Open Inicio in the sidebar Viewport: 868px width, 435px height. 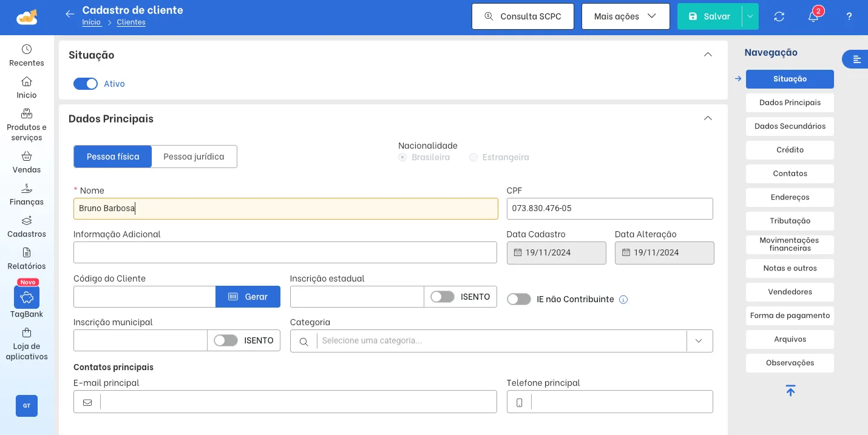(27, 87)
